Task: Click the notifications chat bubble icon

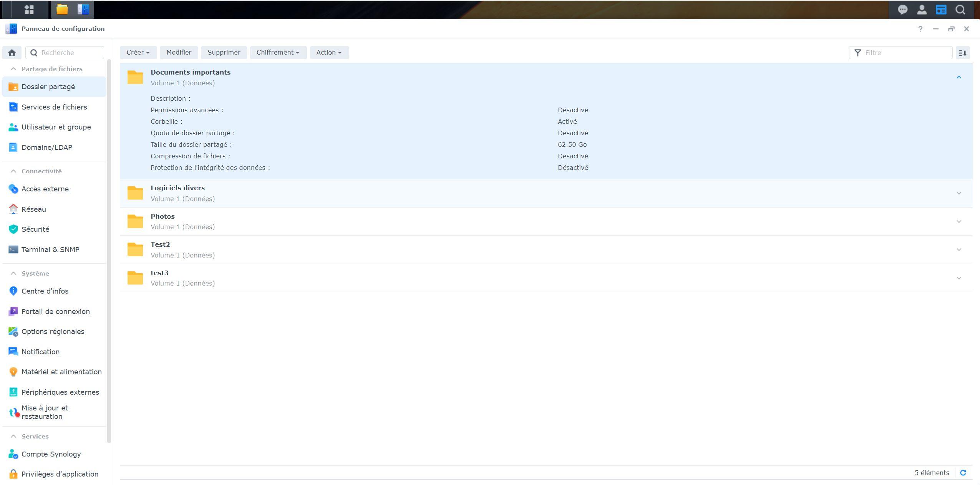Action: [x=902, y=10]
